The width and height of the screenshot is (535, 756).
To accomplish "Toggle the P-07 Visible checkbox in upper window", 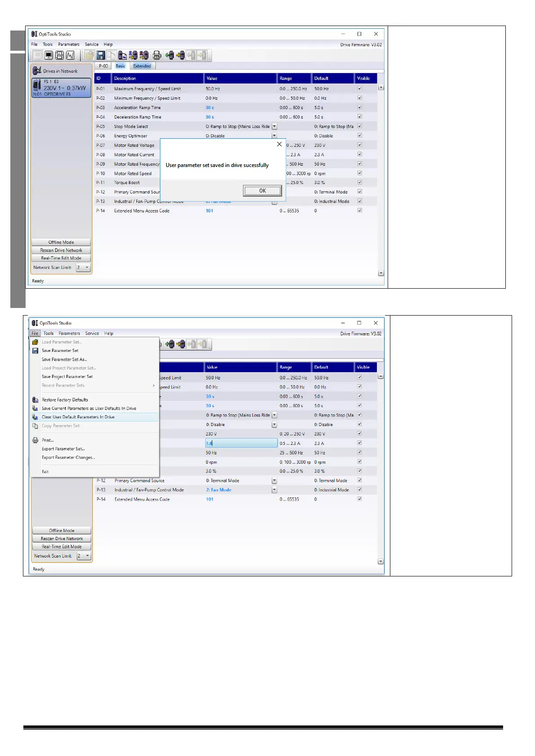I will 359,145.
